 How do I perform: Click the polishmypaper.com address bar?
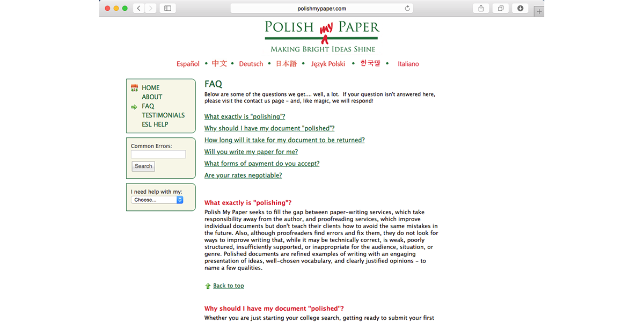[x=322, y=8]
